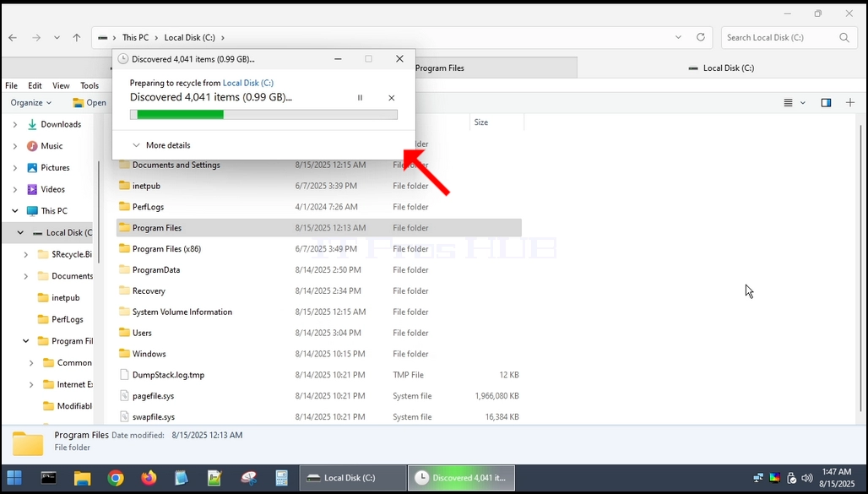Click the magnifier icon in the search box
This screenshot has height=494, width=868.
(844, 38)
